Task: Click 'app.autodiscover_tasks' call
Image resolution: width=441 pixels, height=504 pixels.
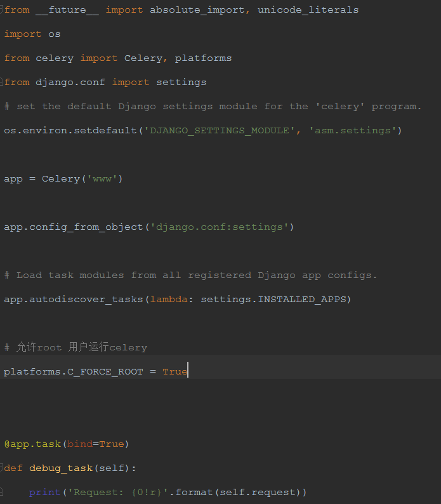Action: (x=73, y=300)
